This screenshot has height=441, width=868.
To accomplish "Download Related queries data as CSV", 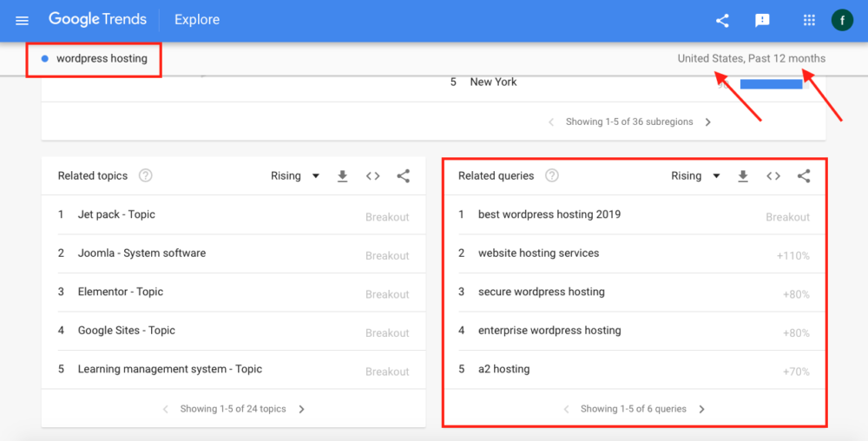I will 742,176.
